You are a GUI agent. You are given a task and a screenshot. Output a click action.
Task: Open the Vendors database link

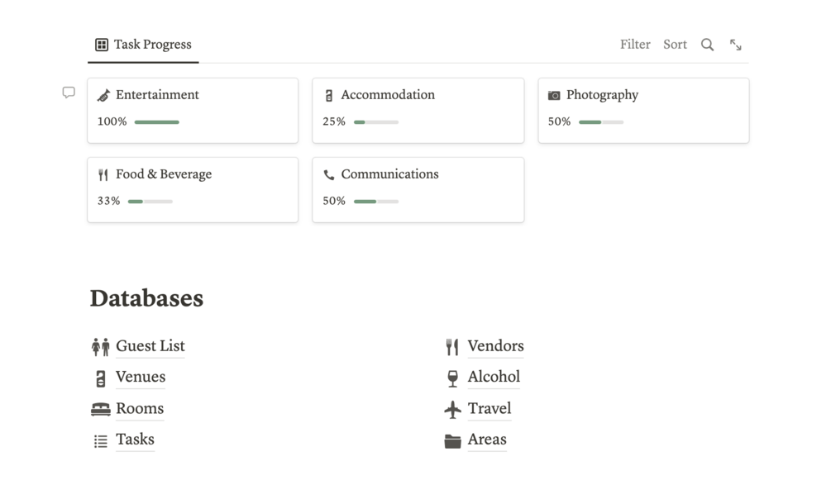click(495, 346)
